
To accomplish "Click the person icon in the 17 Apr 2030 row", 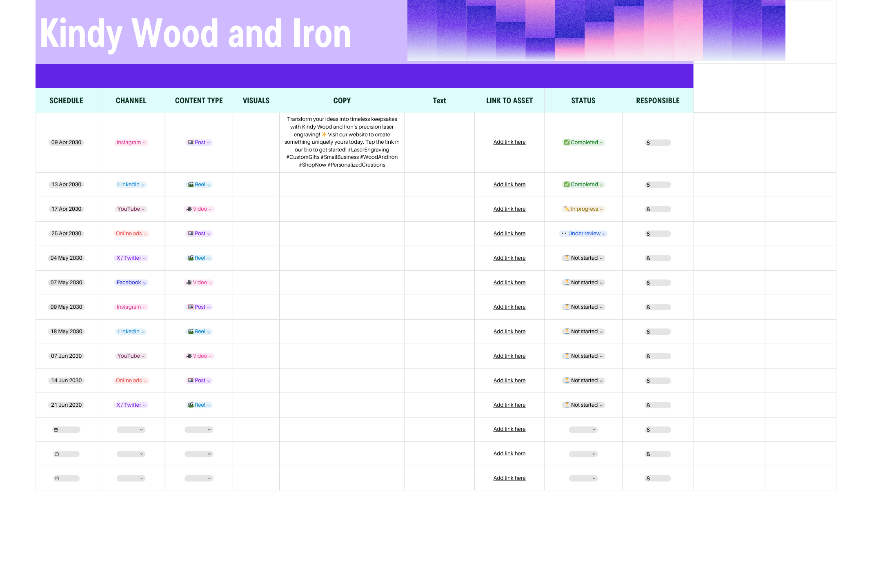I will (648, 209).
